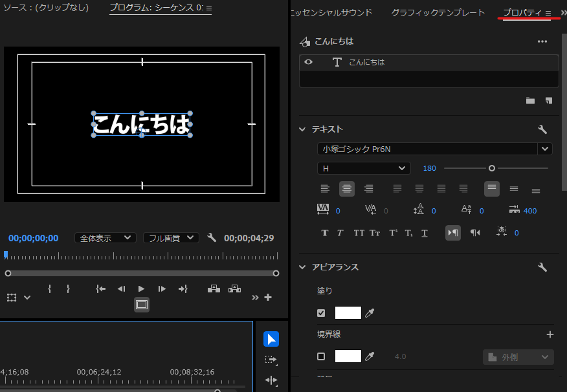567x392 pixels.
Task: Play the sequence in Program monitor
Action: click(x=141, y=289)
